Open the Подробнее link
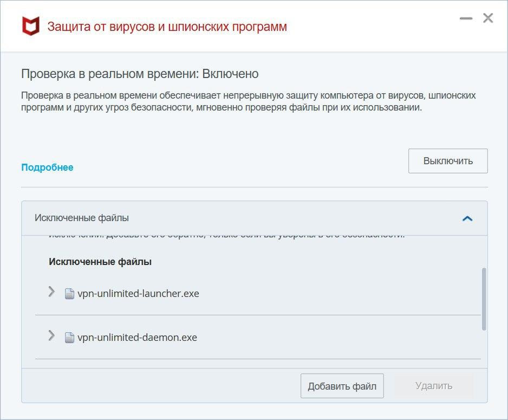Screen dimensions: 508x420 (x=47, y=167)
